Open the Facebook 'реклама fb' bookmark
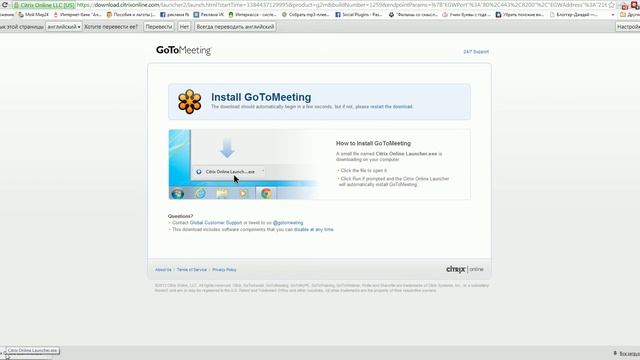The height and width of the screenshot is (360, 640). [175, 15]
